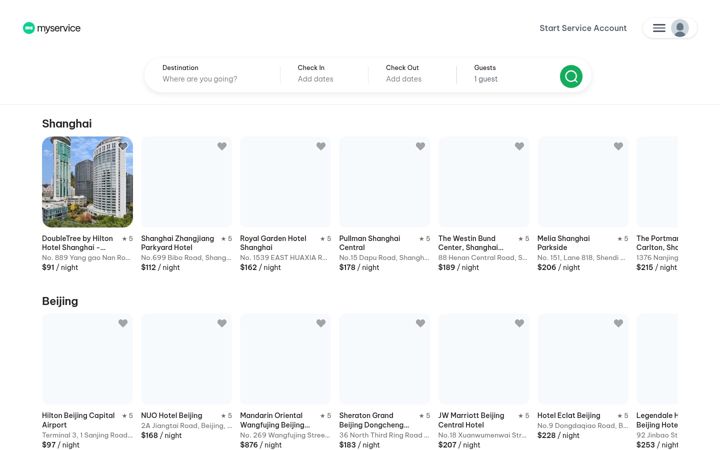Click the green search button
The image size is (720, 450).
point(571,76)
